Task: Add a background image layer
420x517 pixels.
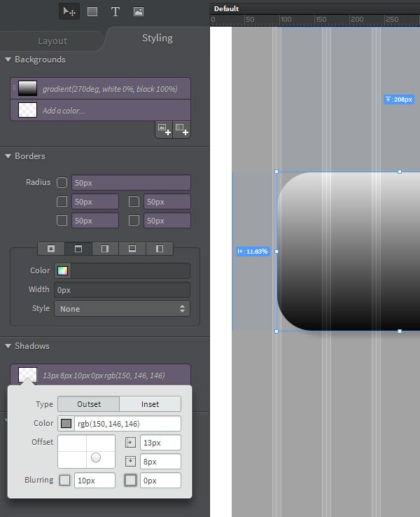Action: (x=164, y=129)
